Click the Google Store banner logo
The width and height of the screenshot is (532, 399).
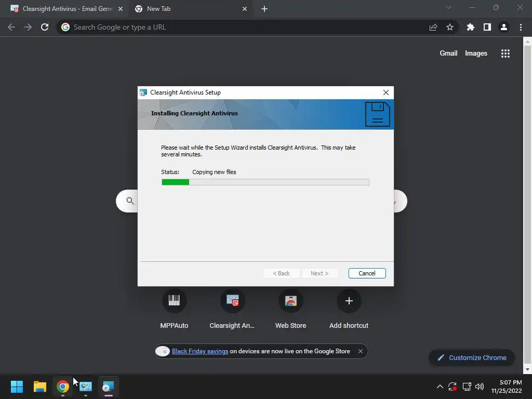coord(163,351)
